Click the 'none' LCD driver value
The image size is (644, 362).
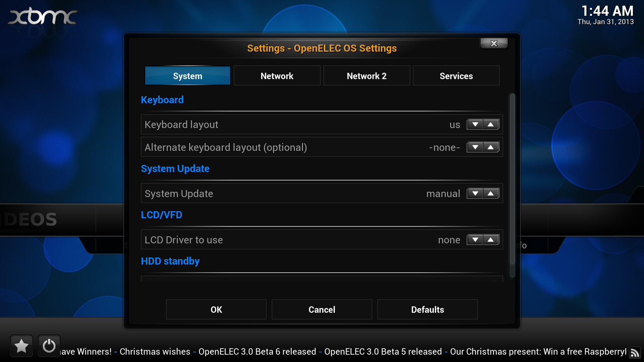click(449, 240)
